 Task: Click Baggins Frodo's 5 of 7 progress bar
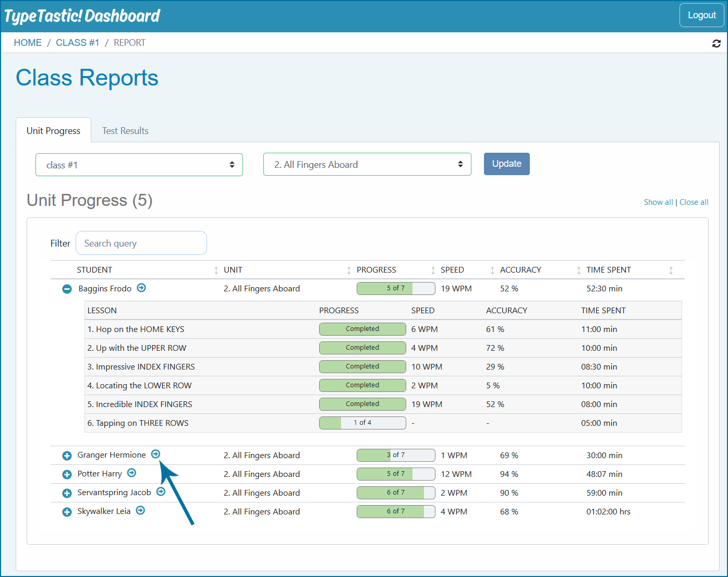point(396,288)
